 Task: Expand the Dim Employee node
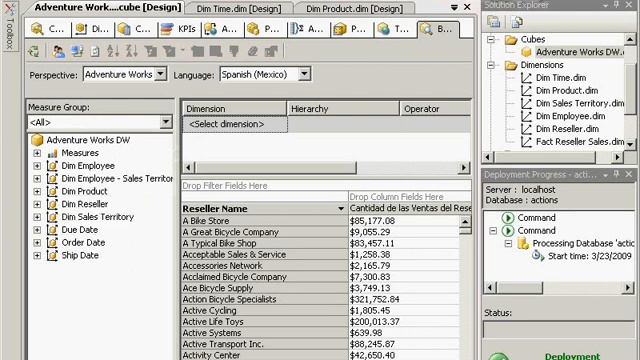click(x=37, y=166)
